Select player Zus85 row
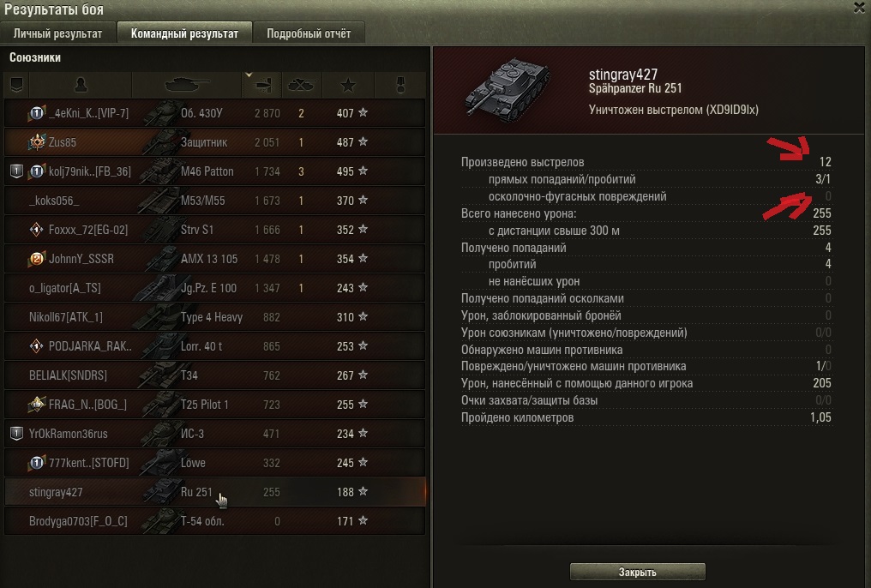 click(x=214, y=142)
